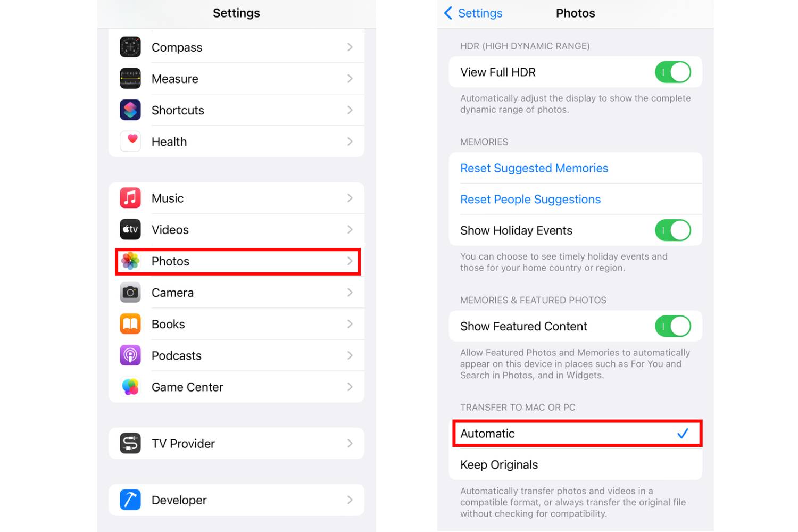This screenshot has height=532, width=798.
Task: Open the TV Provider row chevron
Action: 350,443
